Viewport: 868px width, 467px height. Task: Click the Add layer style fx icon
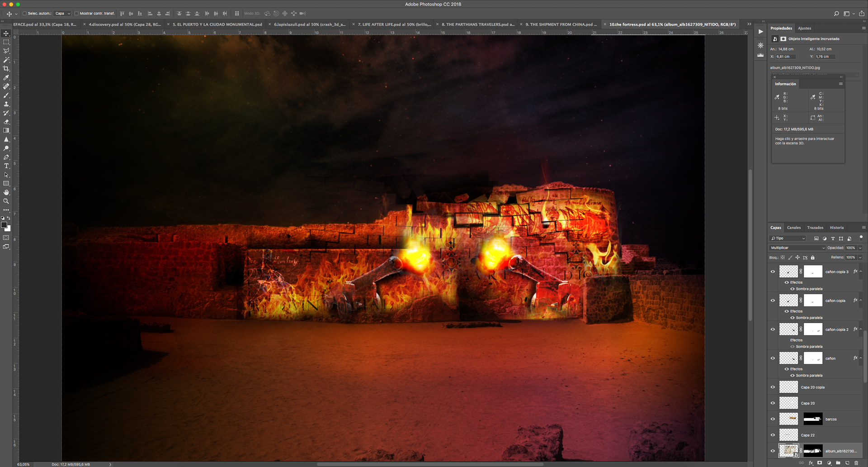tap(811, 463)
